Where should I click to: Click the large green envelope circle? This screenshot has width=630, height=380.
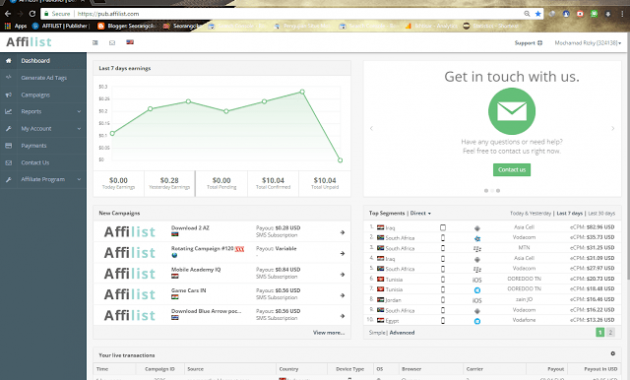tap(512, 111)
